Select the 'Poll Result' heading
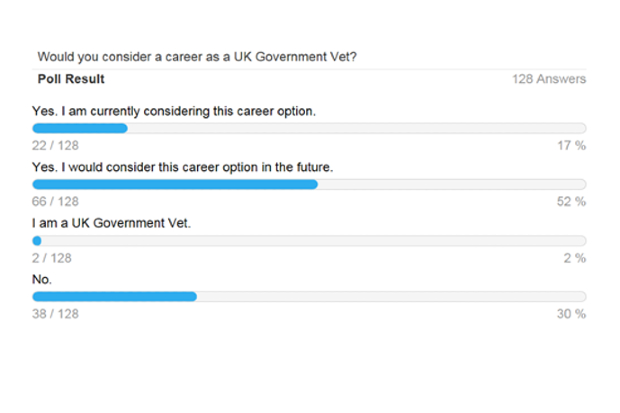Viewport: 620px width, 413px height. (x=71, y=79)
